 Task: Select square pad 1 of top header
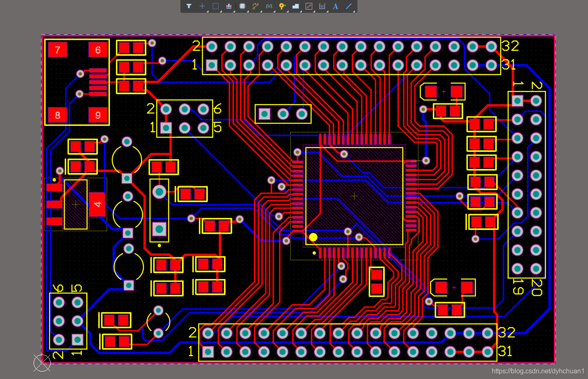tap(212, 65)
